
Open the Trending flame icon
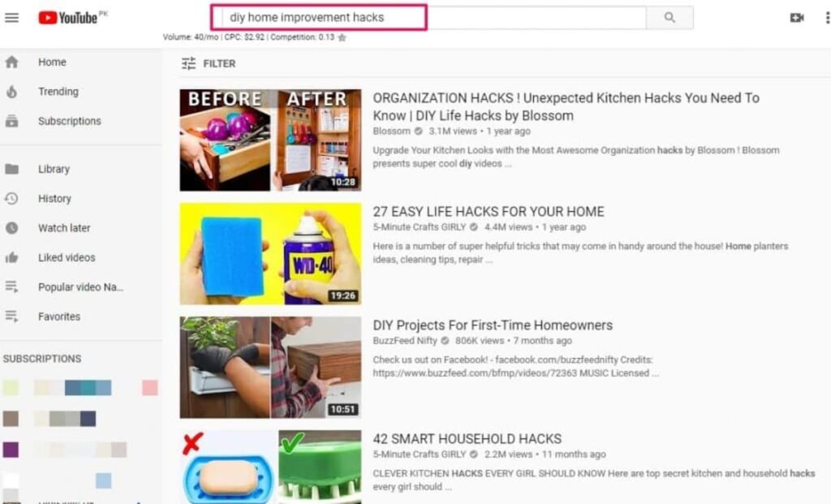(x=11, y=92)
